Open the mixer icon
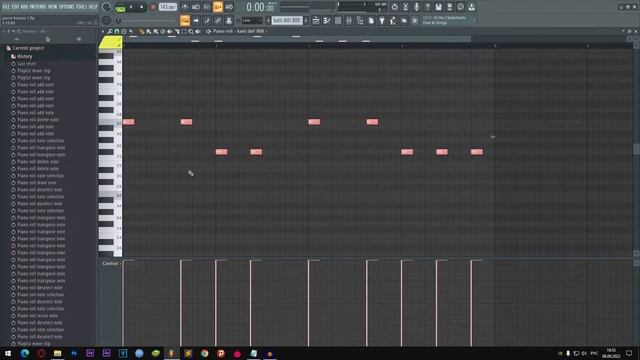640x360 pixels. pyautogui.click(x=349, y=20)
